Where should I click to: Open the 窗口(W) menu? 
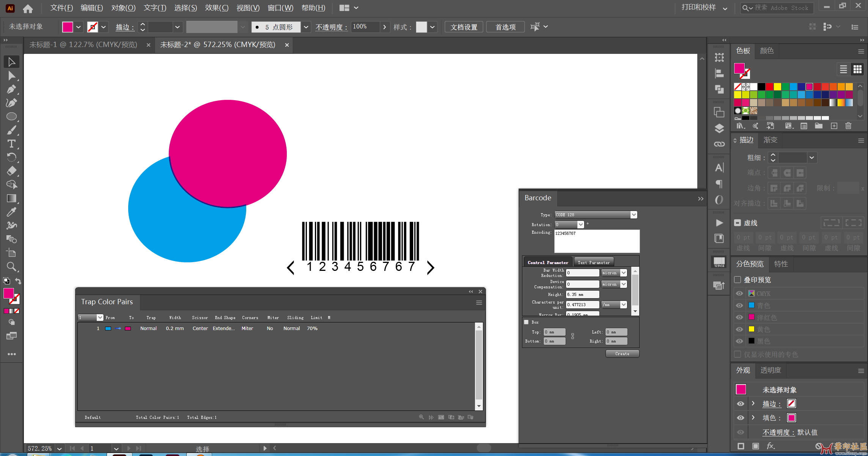click(280, 8)
